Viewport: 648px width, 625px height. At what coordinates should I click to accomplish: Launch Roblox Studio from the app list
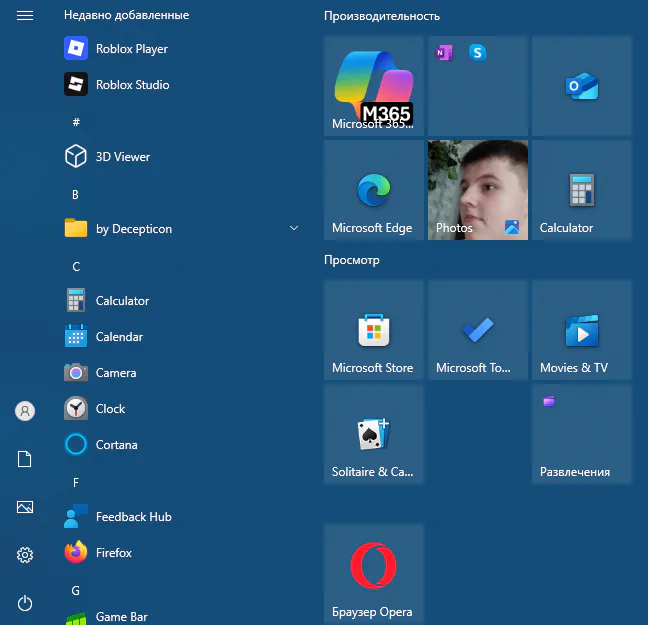click(x=182, y=85)
